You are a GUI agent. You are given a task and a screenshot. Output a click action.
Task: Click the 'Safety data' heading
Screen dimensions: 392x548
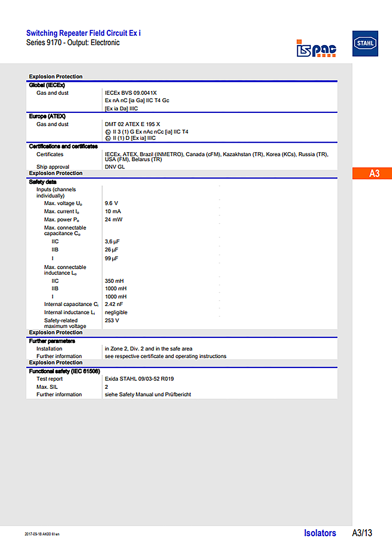(x=42, y=182)
